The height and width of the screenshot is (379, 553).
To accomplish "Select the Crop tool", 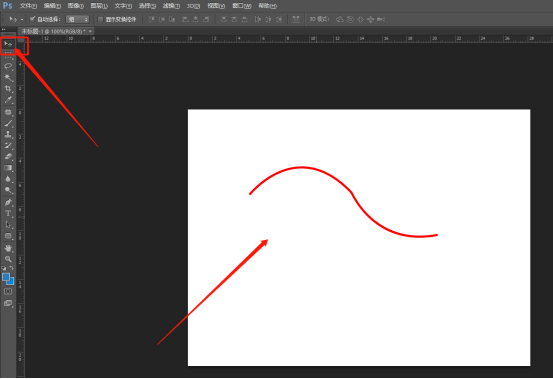I will pos(8,89).
